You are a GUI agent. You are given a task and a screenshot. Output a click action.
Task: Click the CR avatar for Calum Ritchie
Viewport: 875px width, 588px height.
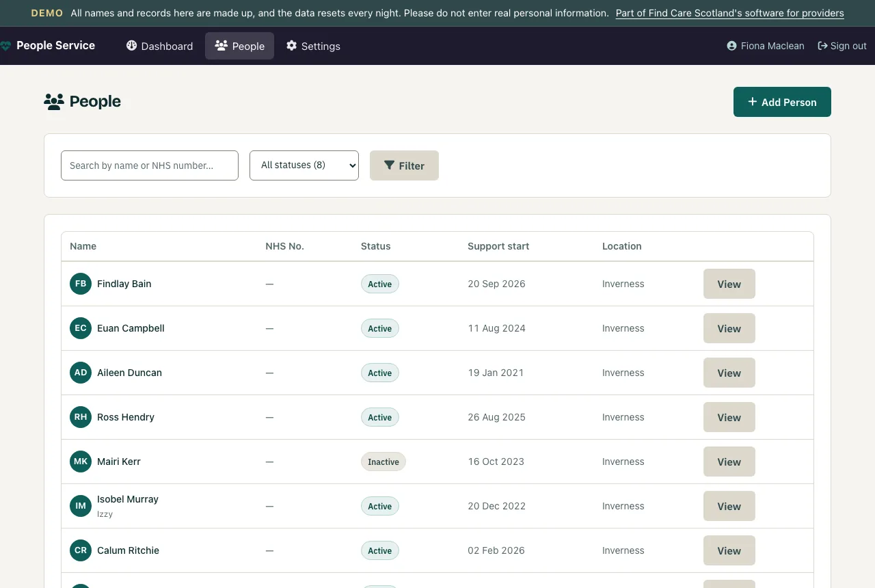pos(81,550)
